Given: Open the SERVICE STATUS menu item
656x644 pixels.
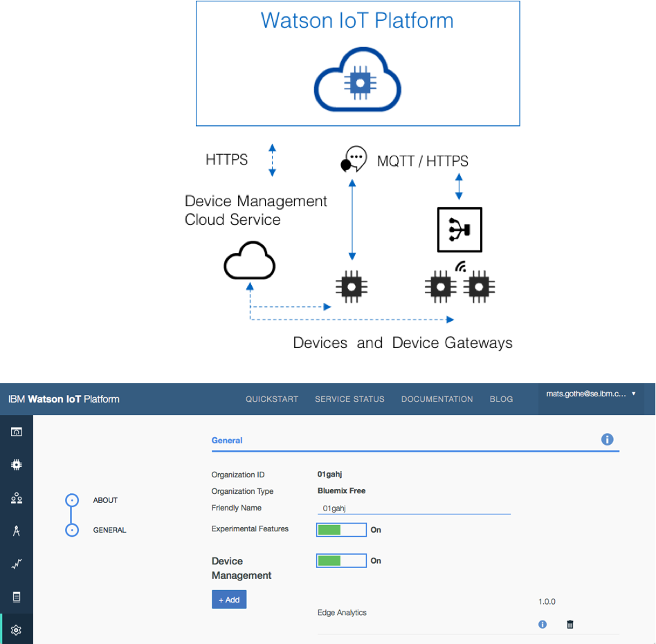Looking at the screenshot, I should click(x=349, y=399).
